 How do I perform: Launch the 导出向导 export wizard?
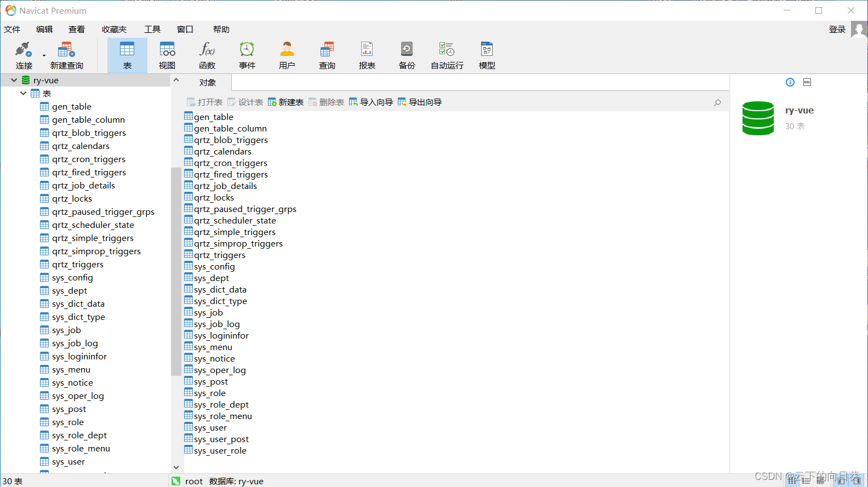point(420,102)
